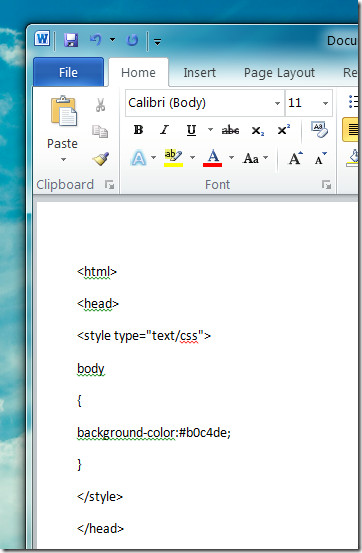The width and height of the screenshot is (362, 553).
Task: Toggle Italic formatting
Action: pos(164,130)
